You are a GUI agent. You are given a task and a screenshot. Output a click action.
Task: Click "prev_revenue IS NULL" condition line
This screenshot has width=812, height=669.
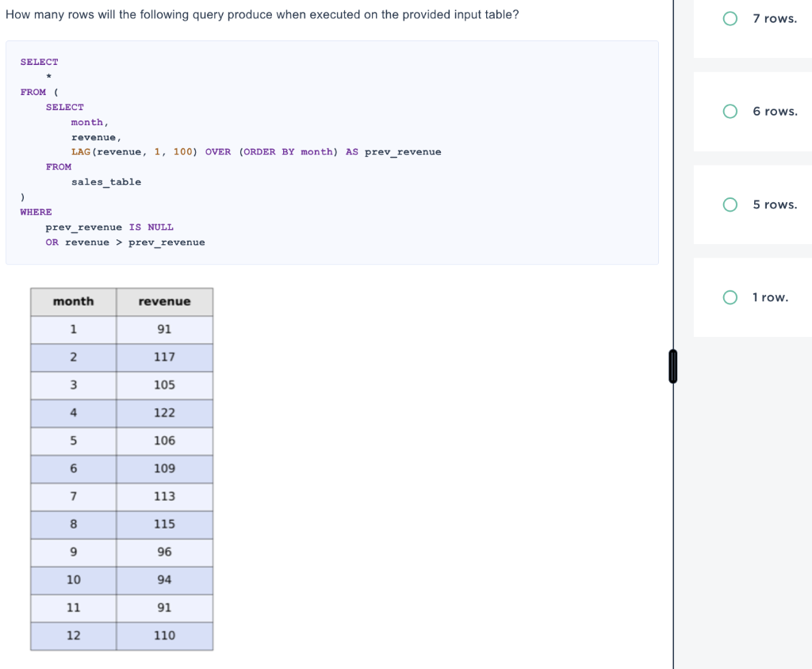click(109, 227)
